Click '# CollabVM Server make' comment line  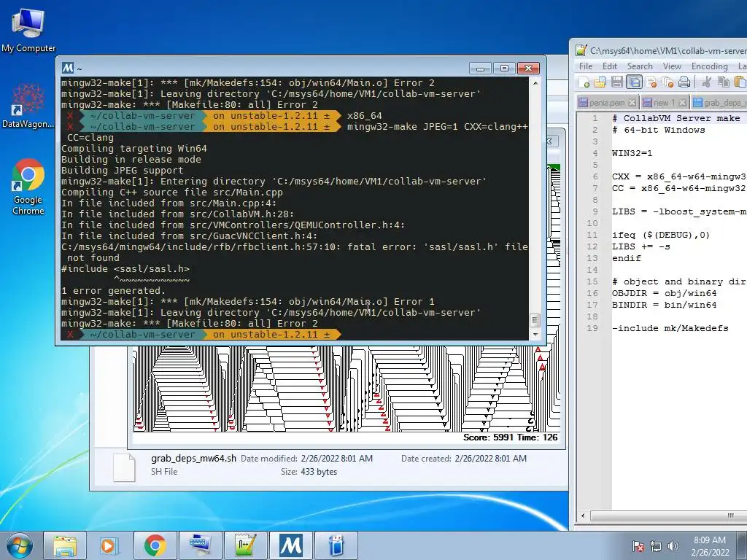point(676,118)
